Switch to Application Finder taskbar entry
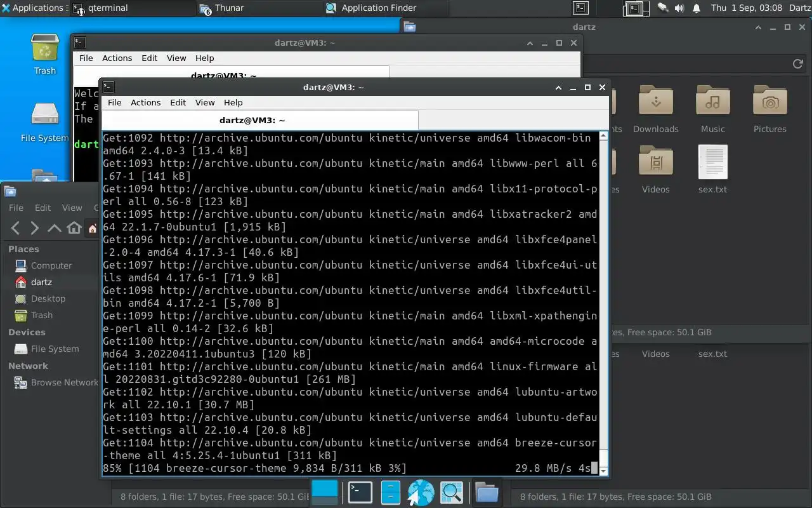812x508 pixels. 386,8
